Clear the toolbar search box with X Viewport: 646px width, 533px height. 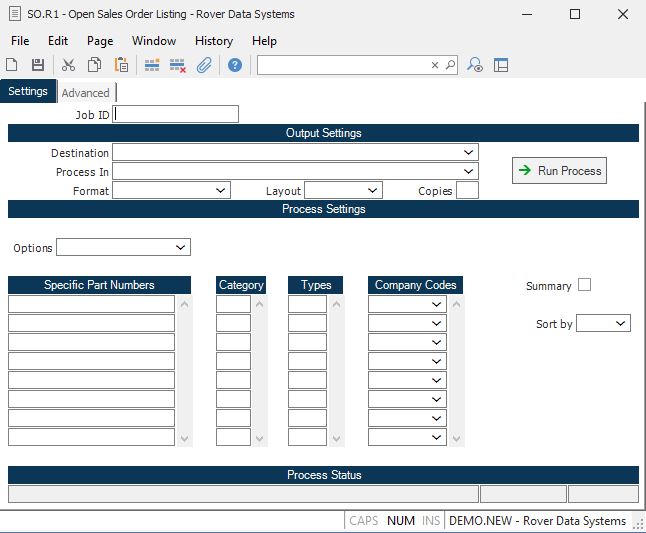435,65
